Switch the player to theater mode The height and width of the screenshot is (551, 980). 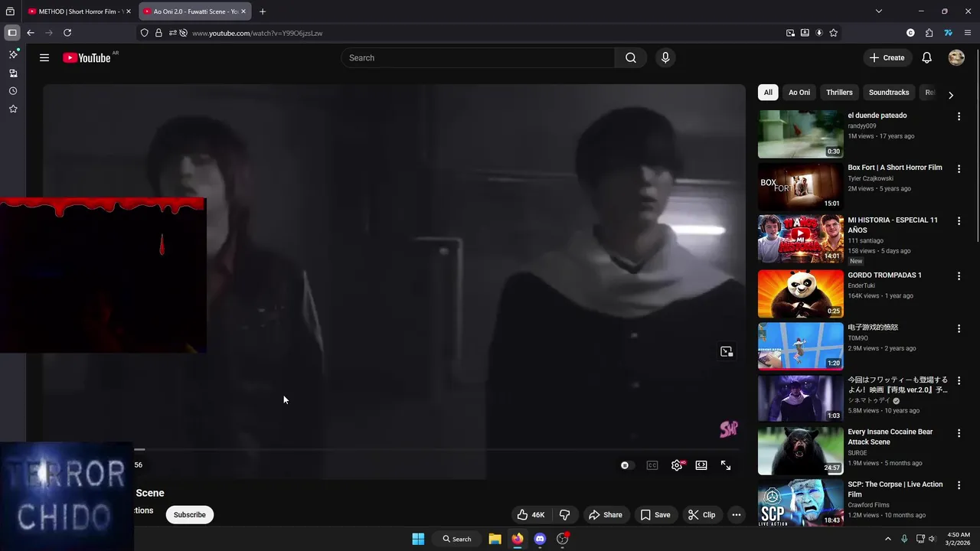[701, 465]
